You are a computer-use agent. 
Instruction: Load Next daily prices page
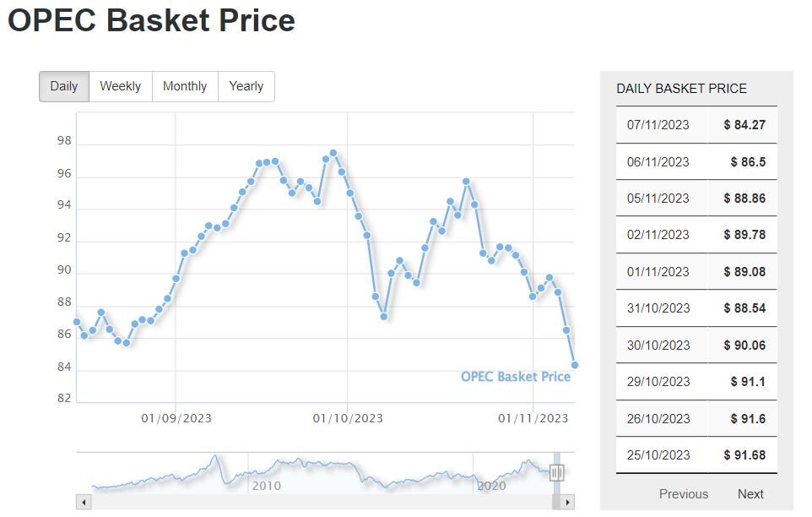tap(750, 494)
